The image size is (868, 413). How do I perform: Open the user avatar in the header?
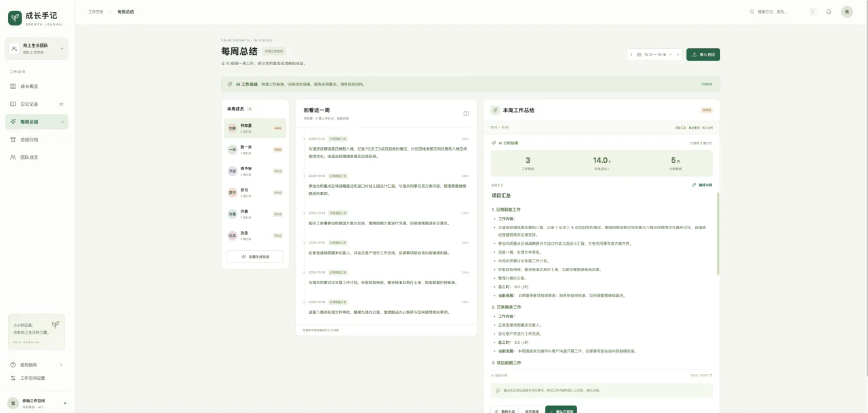coord(847,12)
